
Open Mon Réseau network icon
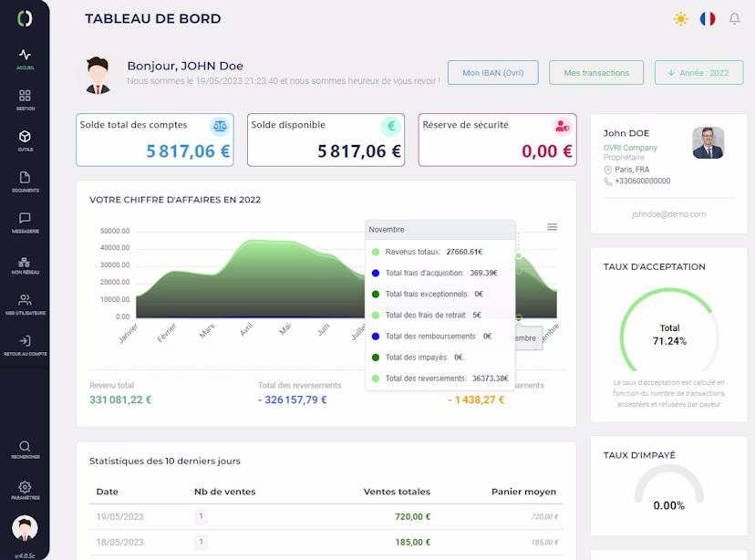point(25,263)
